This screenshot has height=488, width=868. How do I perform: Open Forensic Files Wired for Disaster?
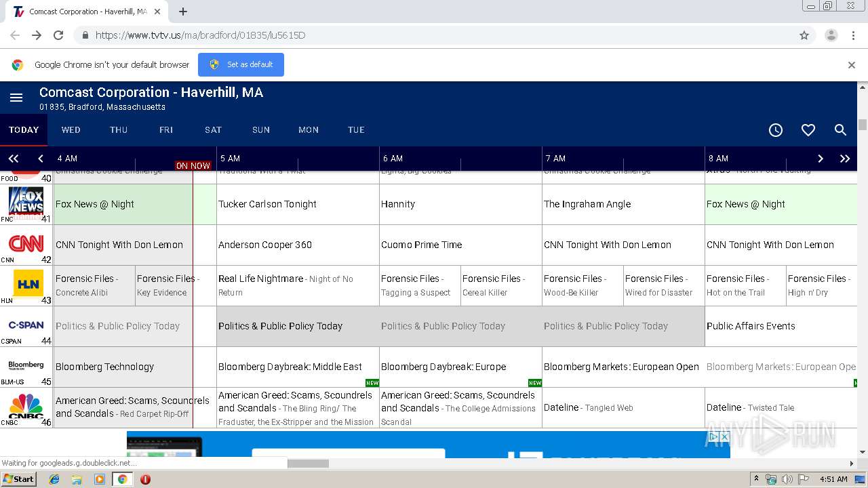click(x=664, y=285)
